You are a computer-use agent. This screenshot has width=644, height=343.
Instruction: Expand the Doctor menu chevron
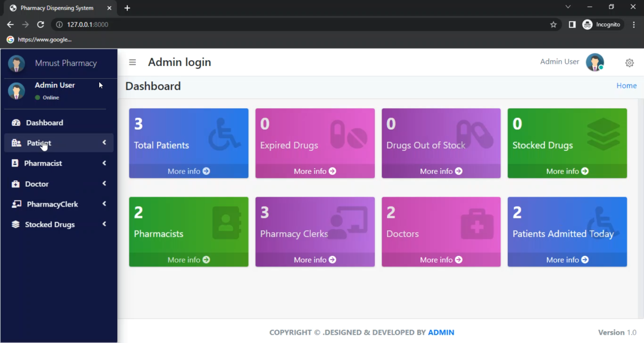pyautogui.click(x=104, y=183)
